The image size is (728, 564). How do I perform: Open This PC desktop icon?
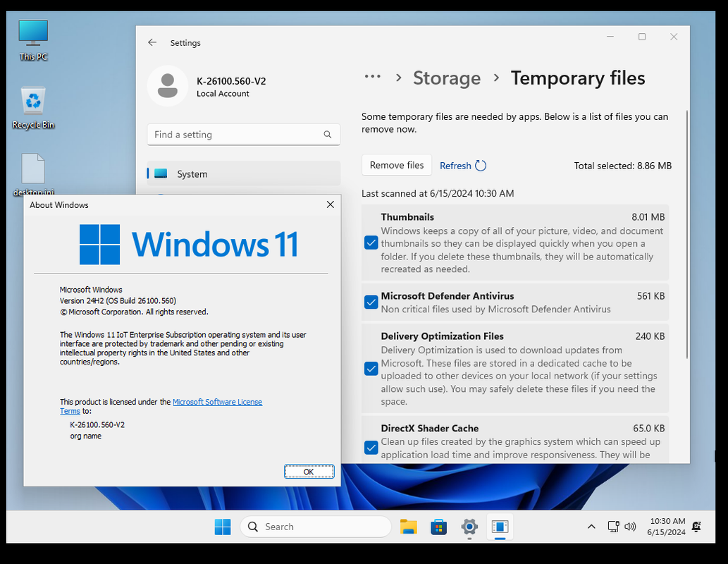click(33, 40)
